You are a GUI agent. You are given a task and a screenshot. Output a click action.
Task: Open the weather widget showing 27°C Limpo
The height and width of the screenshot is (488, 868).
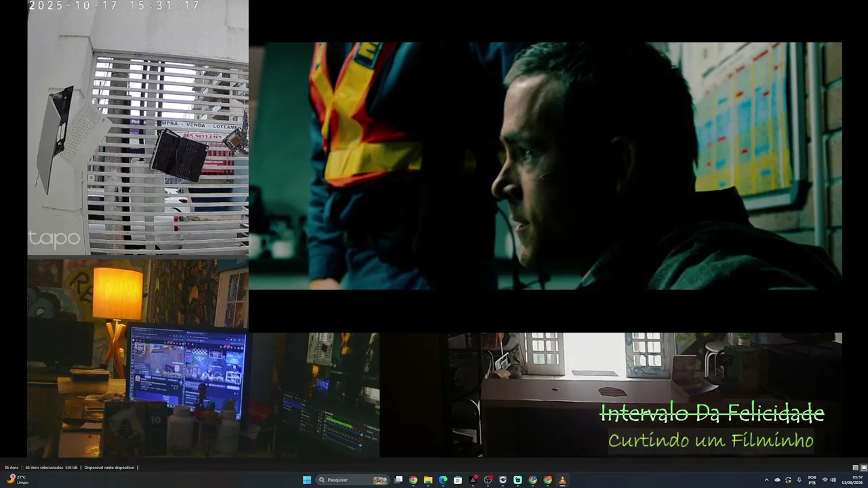[x=18, y=480]
